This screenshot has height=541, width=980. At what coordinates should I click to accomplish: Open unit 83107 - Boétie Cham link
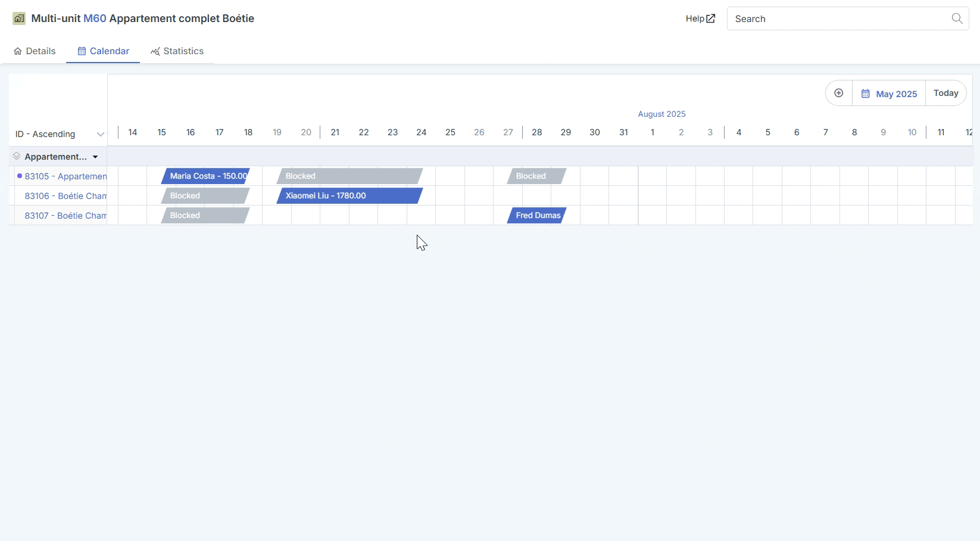65,216
